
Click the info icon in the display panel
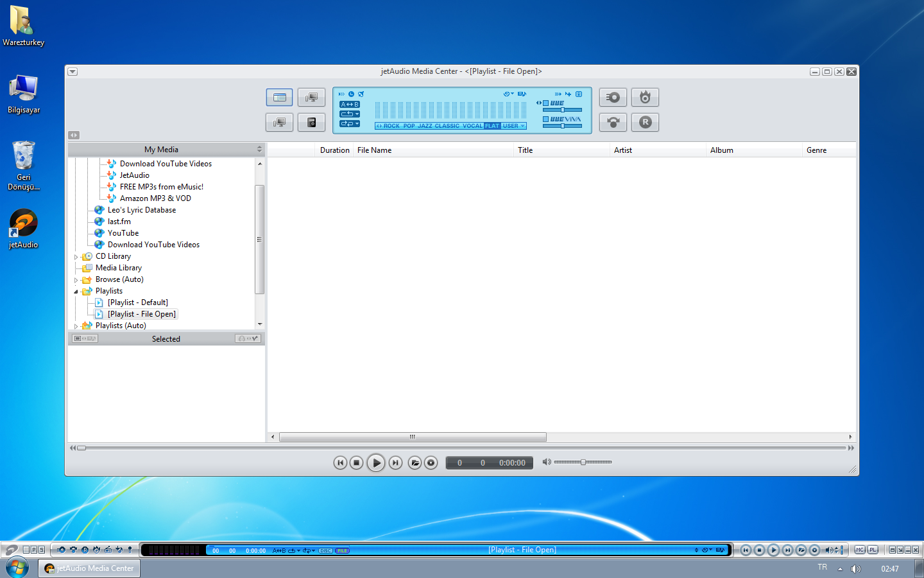(x=578, y=94)
